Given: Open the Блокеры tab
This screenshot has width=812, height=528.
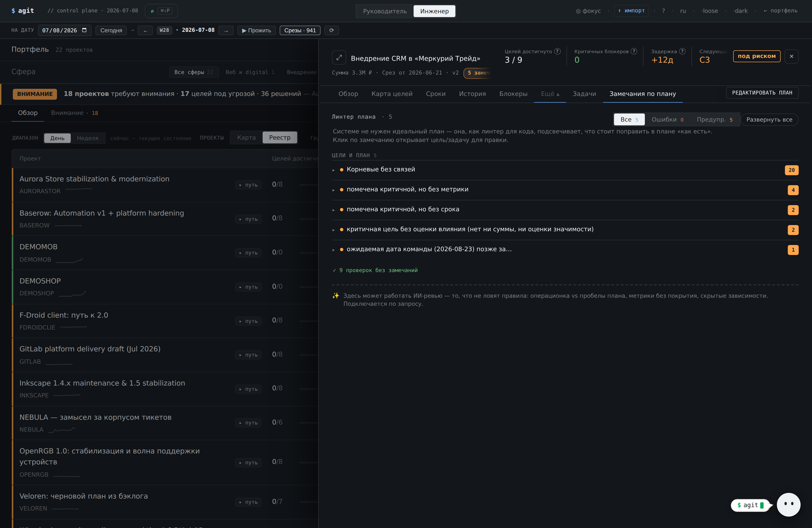Looking at the screenshot, I should 513,94.
